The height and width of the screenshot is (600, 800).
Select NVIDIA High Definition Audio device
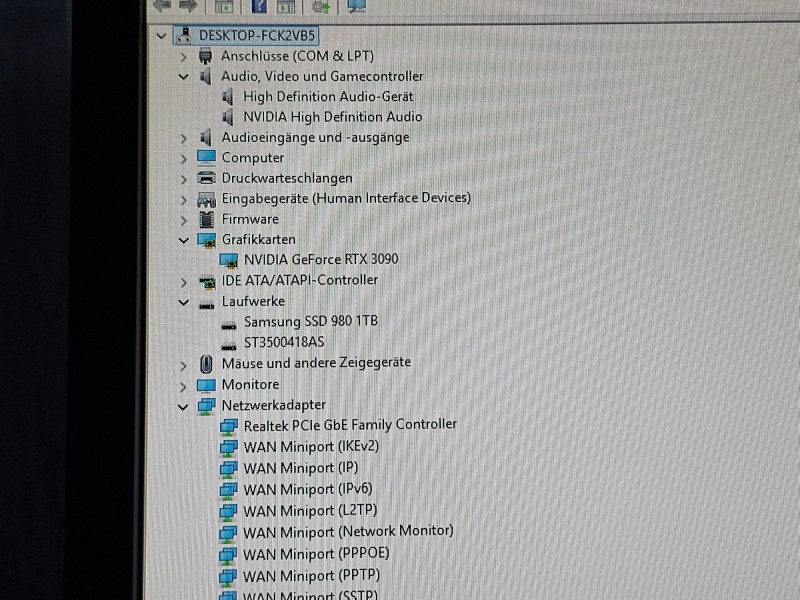(332, 117)
